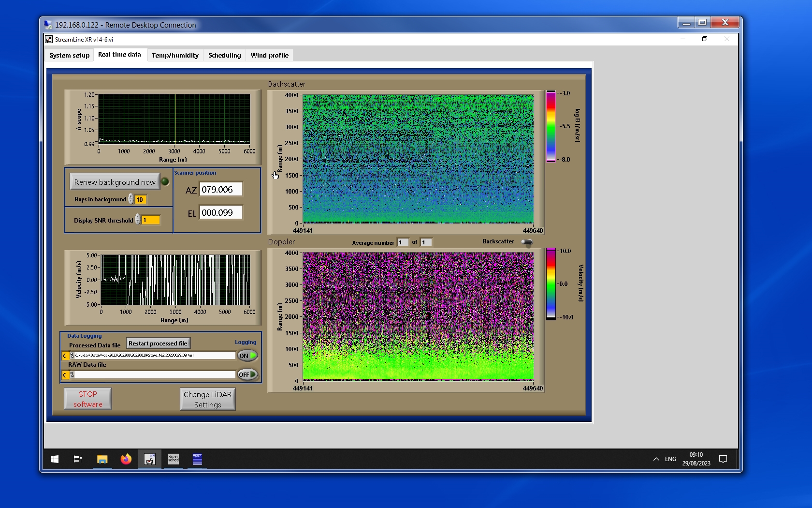Turn off processed data Logging switch
The width and height of the screenshot is (812, 508).
[x=247, y=356]
